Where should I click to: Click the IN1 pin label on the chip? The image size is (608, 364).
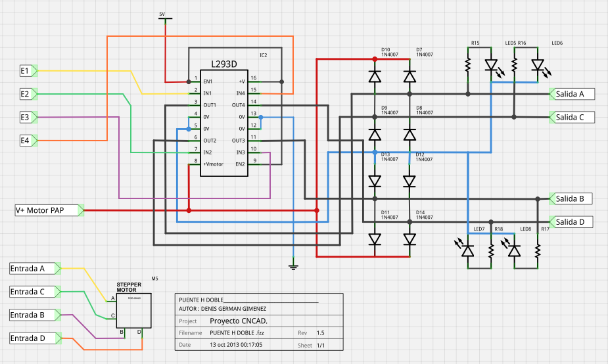point(208,93)
